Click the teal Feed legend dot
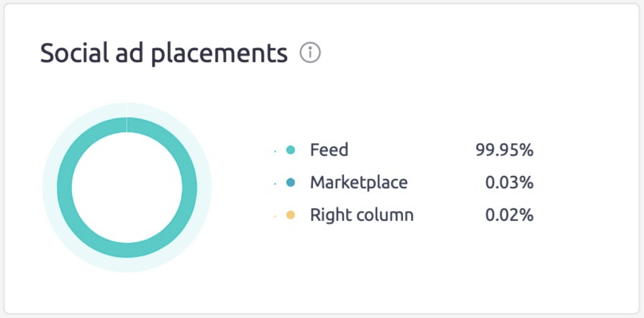 point(291,150)
